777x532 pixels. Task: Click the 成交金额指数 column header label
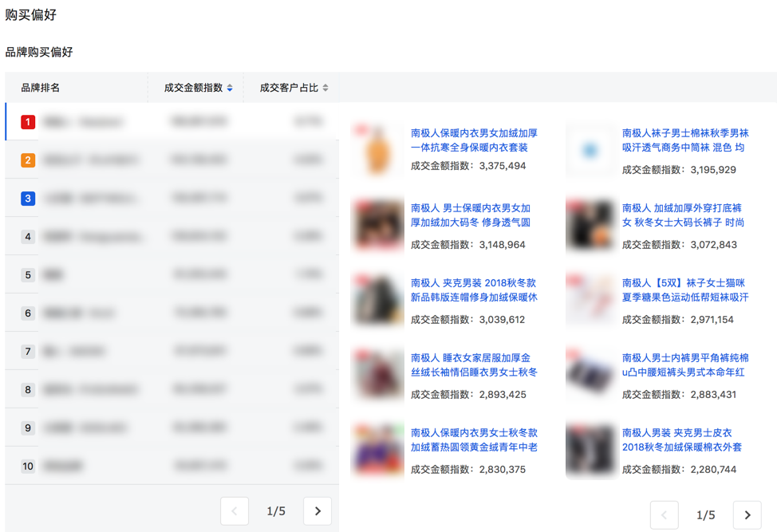point(193,89)
